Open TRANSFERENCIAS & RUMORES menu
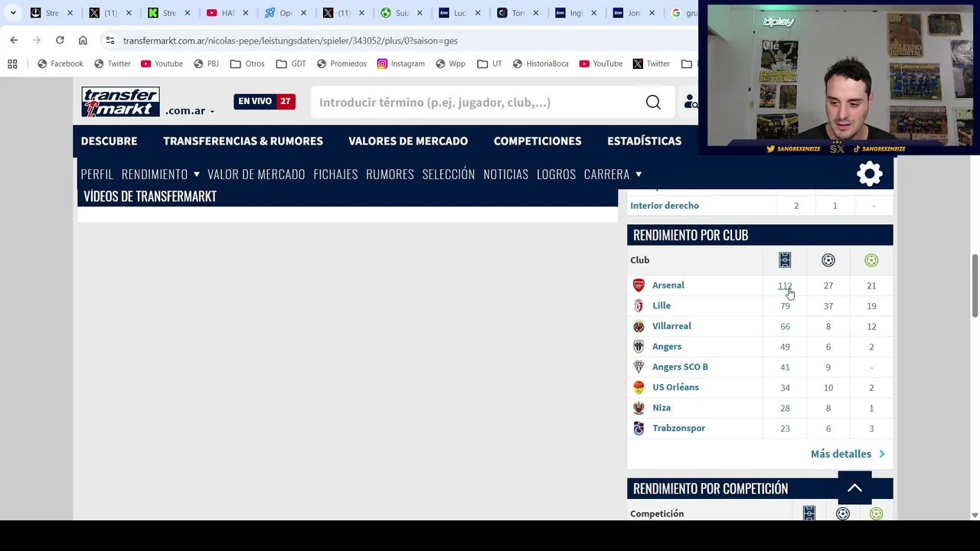This screenshot has width=980, height=551. [243, 141]
